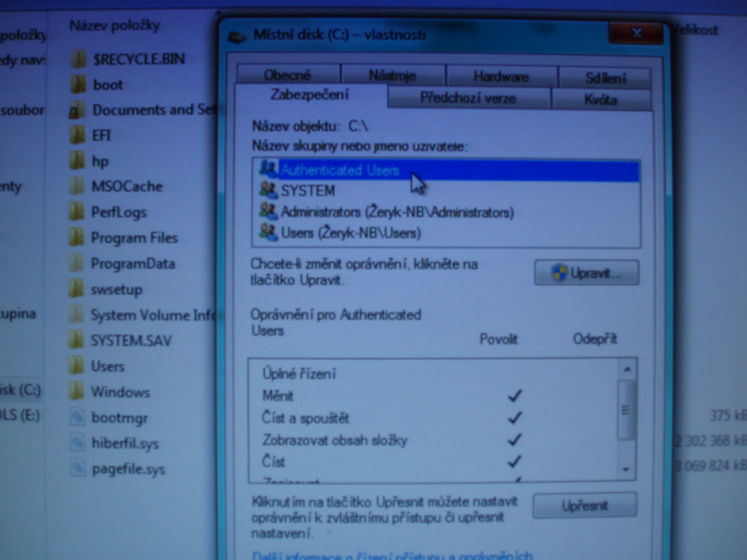The height and width of the screenshot is (560, 747).
Task: Click the locked Documents and Settings icon
Action: click(77, 110)
